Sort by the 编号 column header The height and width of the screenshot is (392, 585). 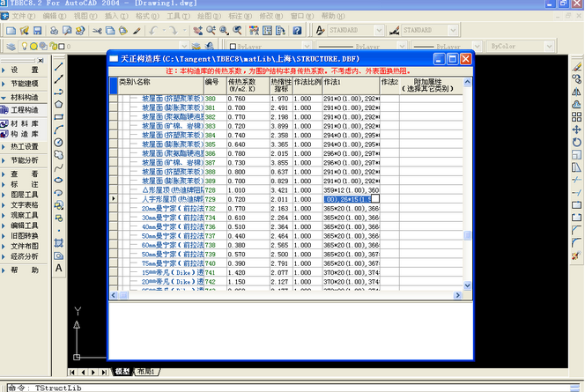[x=215, y=85]
